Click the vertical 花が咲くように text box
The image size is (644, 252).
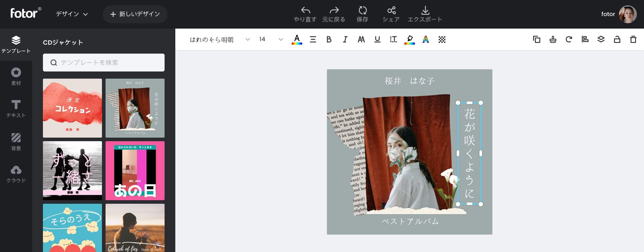(469, 153)
